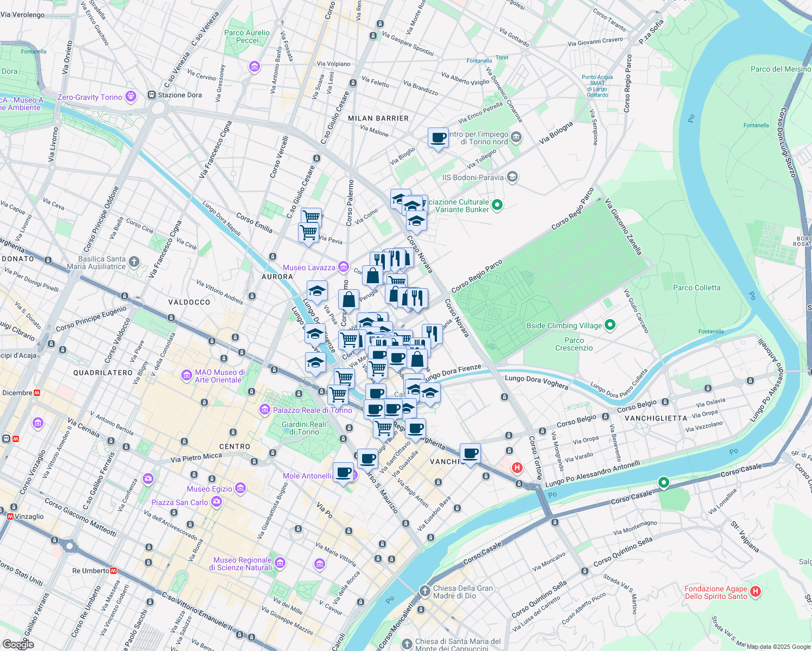Screen dimensions: 812x651
Task: Click the shopping bag marker near Lungo Dora Firenze
Action: [416, 359]
